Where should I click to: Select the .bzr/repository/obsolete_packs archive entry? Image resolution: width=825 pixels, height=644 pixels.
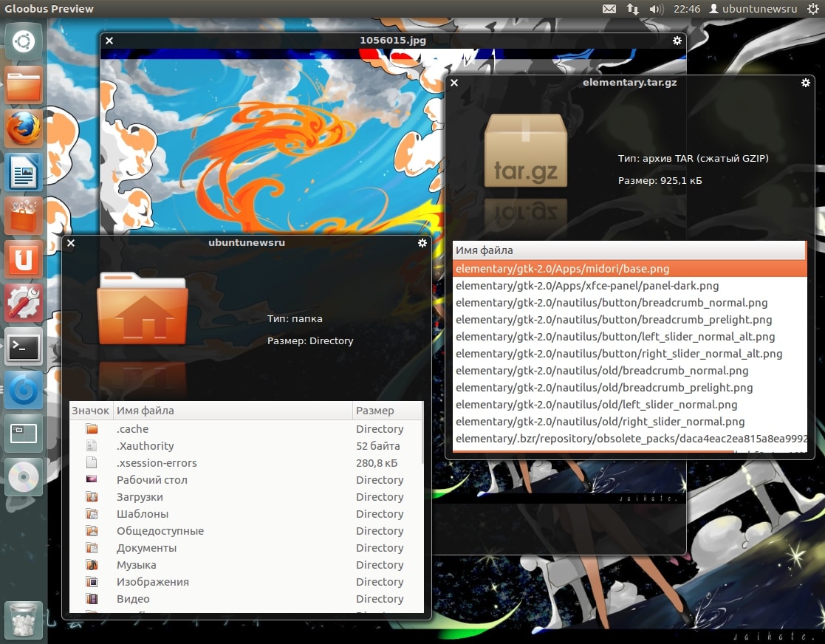click(629, 438)
